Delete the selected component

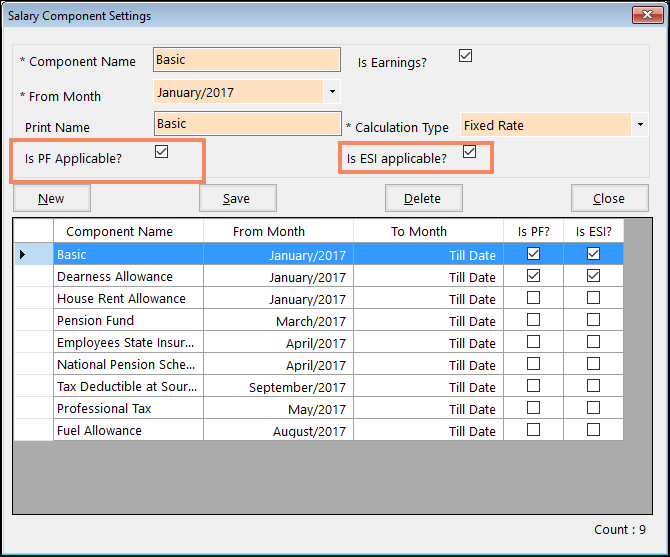[423, 198]
